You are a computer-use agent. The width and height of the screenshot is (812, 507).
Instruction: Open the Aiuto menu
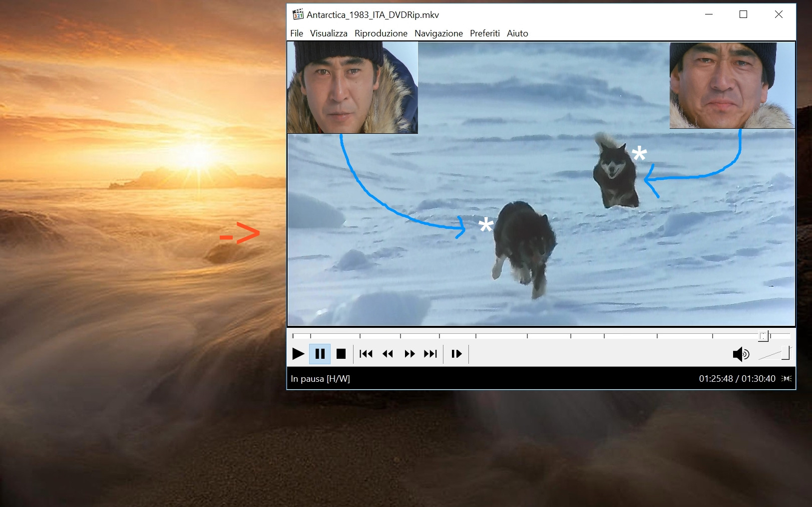pyautogui.click(x=517, y=33)
